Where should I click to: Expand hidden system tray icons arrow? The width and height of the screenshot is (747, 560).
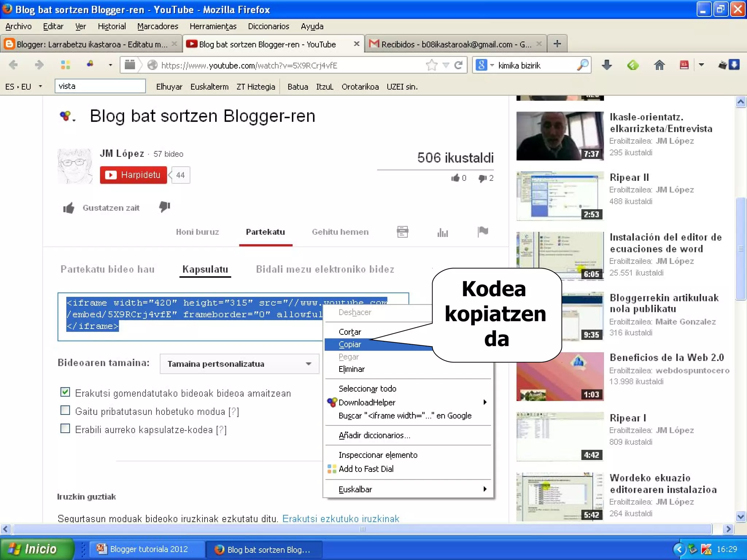tap(679, 549)
